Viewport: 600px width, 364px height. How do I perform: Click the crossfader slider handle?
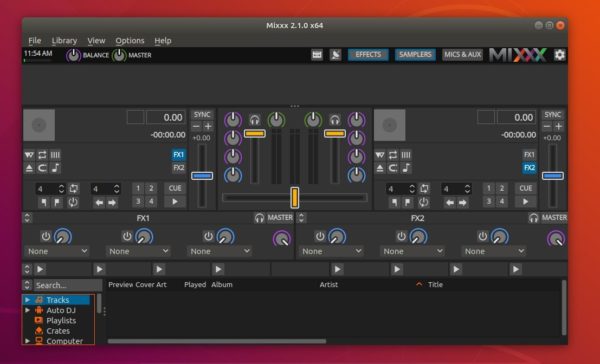coord(294,198)
